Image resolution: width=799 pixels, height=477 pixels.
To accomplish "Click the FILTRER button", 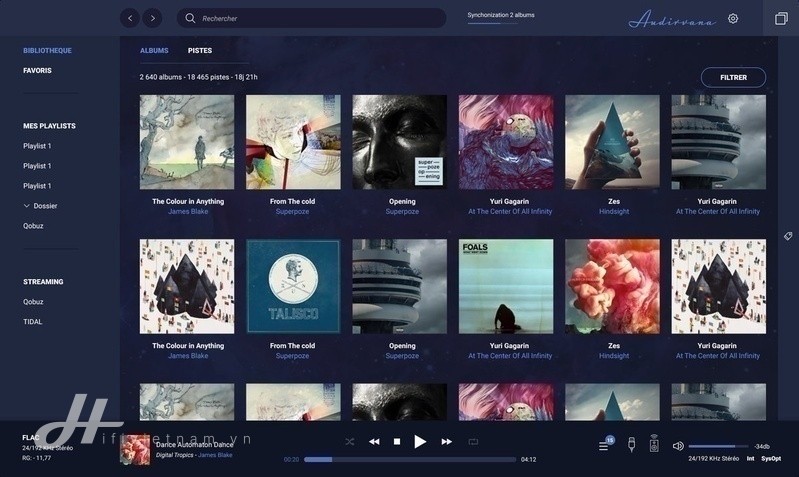I will pos(733,77).
